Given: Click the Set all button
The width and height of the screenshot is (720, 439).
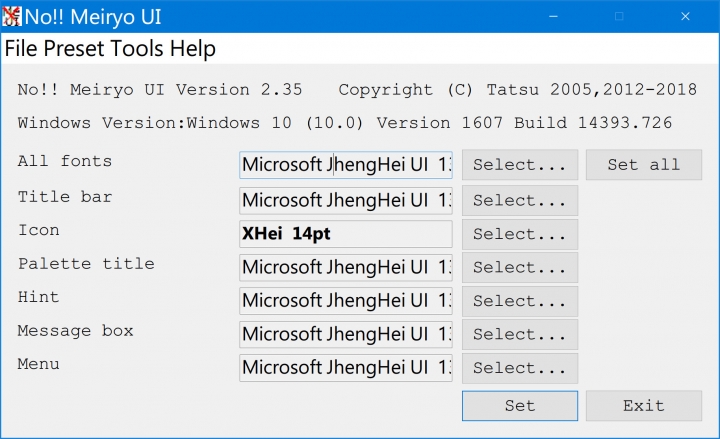Looking at the screenshot, I should pyautogui.click(x=644, y=164).
